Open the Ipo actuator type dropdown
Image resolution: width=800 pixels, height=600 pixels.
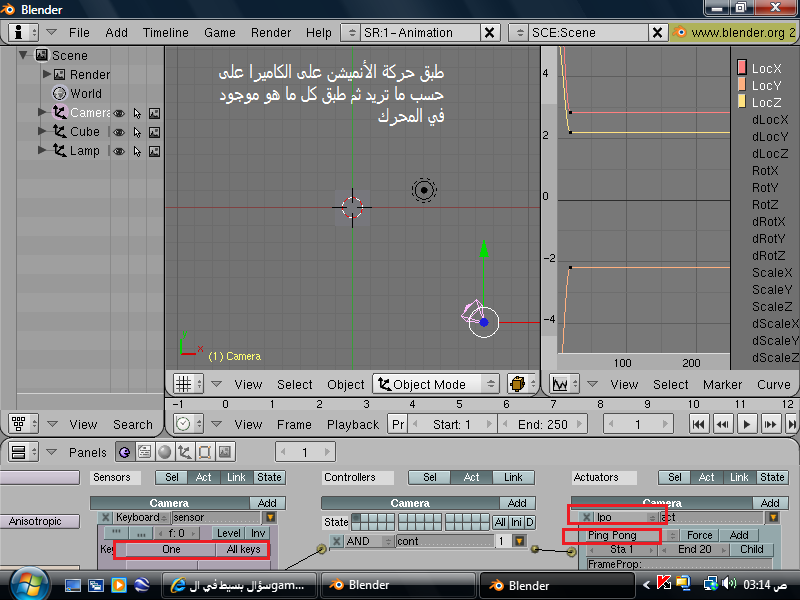tap(627, 517)
